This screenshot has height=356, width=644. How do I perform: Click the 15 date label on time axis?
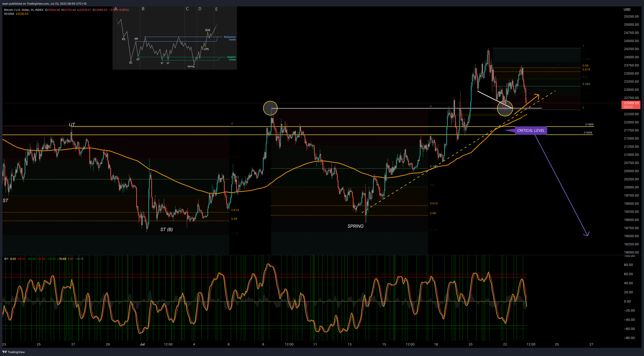click(x=384, y=344)
